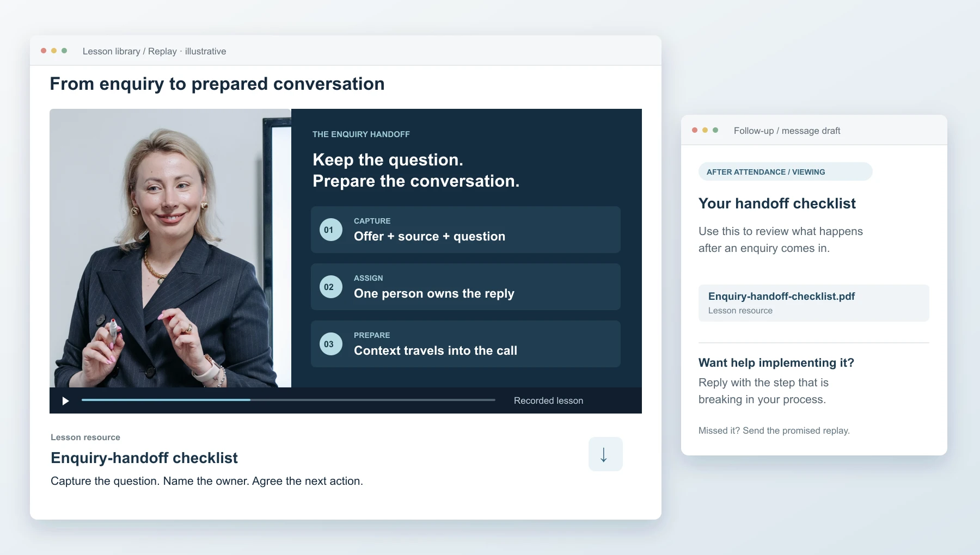Click 'Reply with the step that is' text
The width and height of the screenshot is (980, 555).
click(x=763, y=383)
